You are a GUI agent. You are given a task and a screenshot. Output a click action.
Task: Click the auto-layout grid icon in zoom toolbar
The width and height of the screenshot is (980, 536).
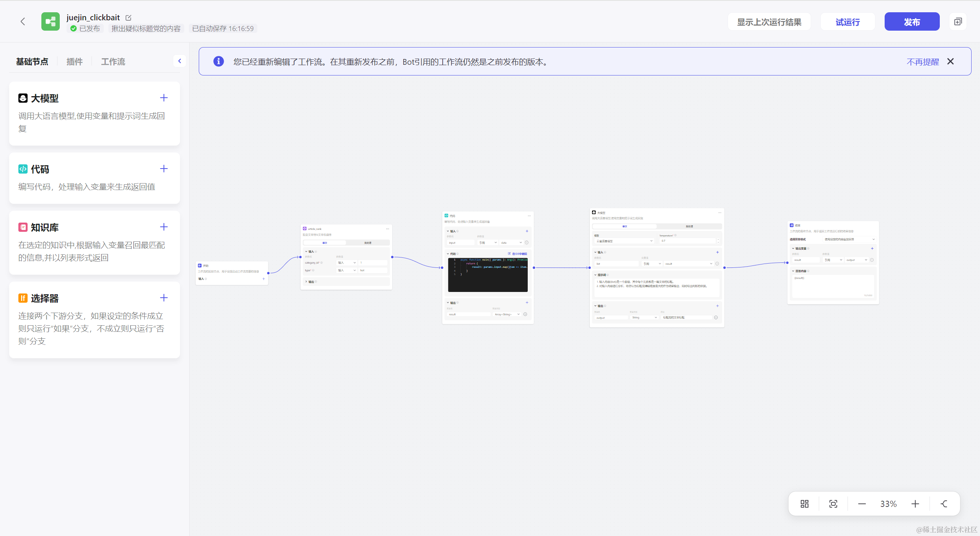(x=804, y=504)
